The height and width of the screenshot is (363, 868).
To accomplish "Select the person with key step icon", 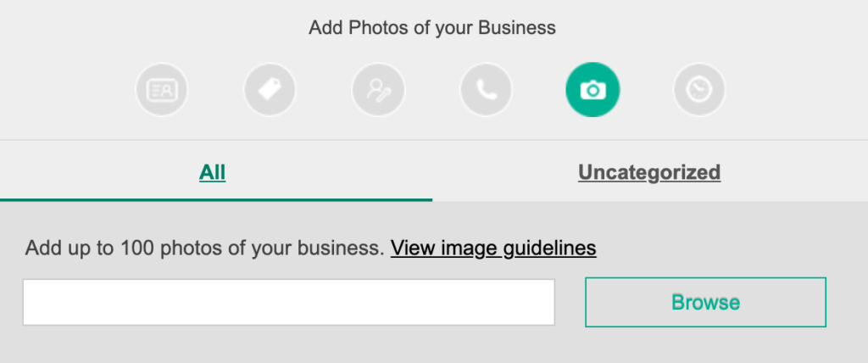I will tap(378, 90).
